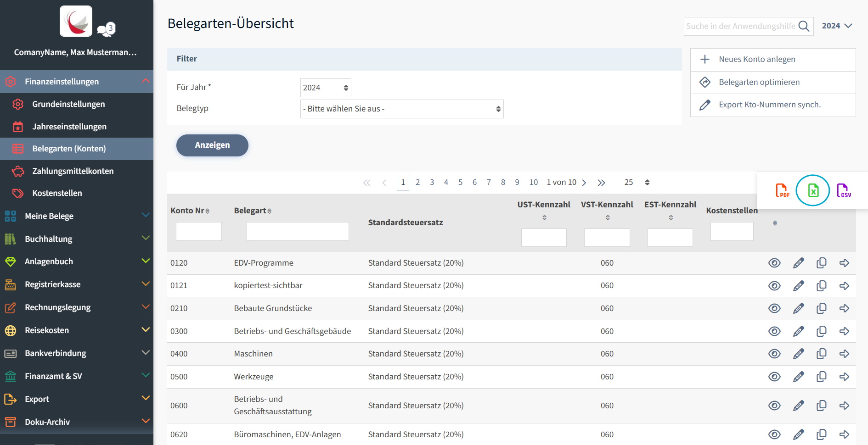Click the search magnifier icon
Image resolution: width=868 pixels, height=445 pixels.
point(804,26)
